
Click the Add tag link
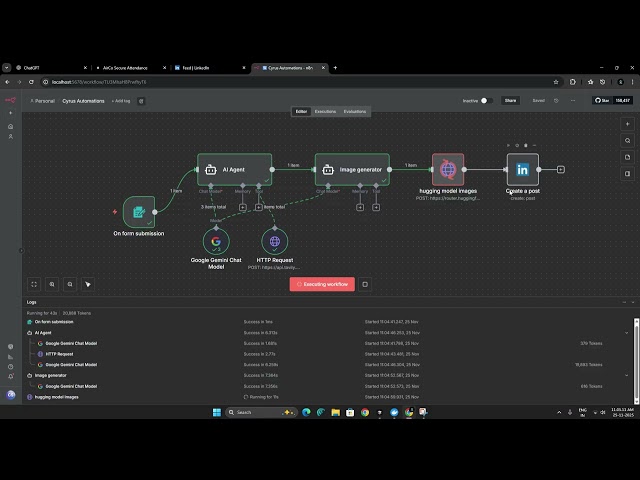point(121,101)
